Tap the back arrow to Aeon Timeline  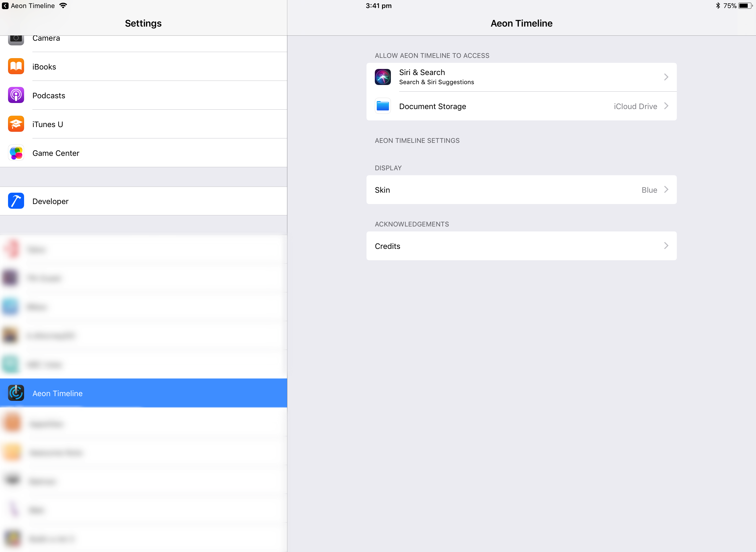(5, 6)
